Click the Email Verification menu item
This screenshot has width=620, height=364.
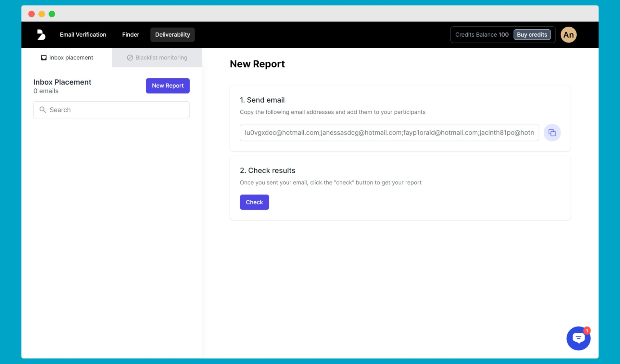(x=83, y=34)
